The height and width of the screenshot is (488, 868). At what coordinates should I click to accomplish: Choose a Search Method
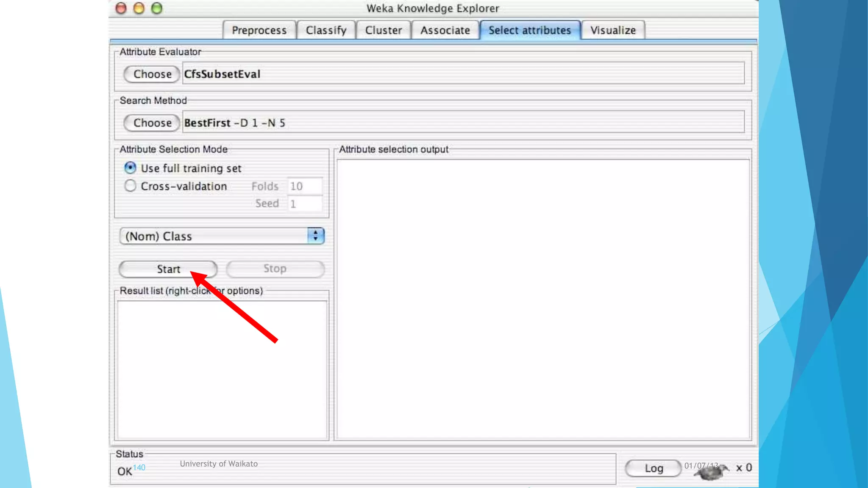(152, 123)
